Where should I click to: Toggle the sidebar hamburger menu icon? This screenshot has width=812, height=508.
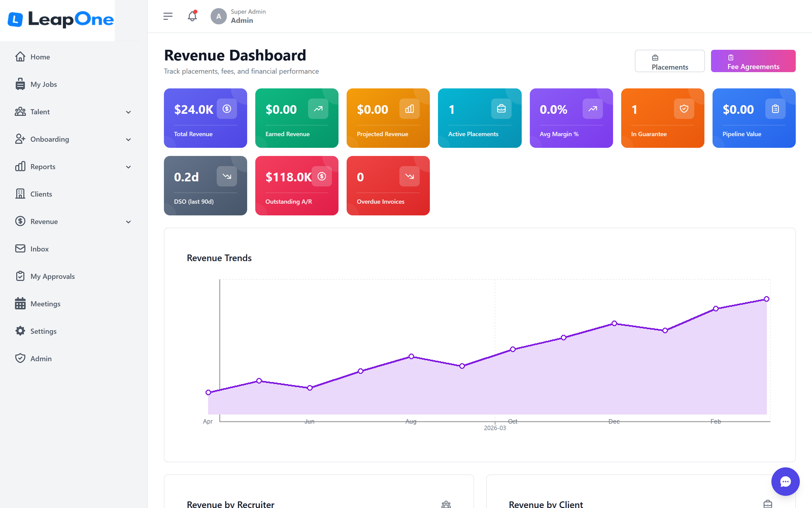[x=168, y=16]
